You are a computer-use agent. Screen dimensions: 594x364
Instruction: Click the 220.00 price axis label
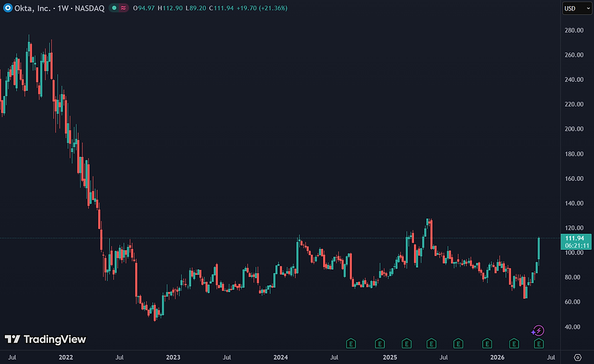pos(574,104)
